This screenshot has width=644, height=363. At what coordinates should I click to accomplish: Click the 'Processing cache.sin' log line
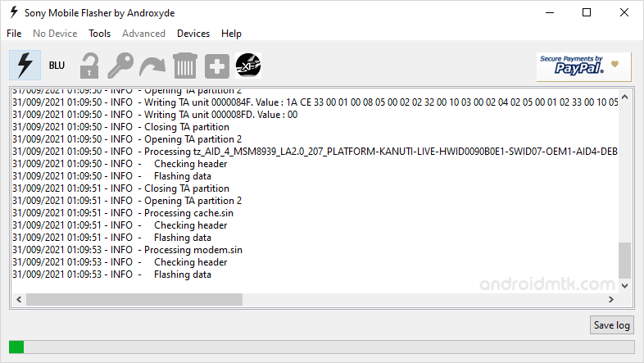pos(123,213)
